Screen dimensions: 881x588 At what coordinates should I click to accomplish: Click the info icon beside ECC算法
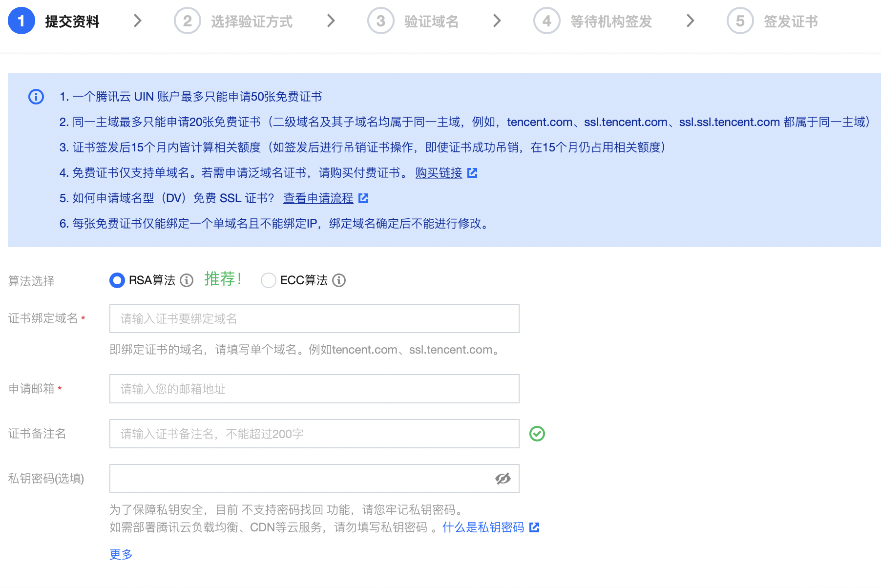coord(339,280)
